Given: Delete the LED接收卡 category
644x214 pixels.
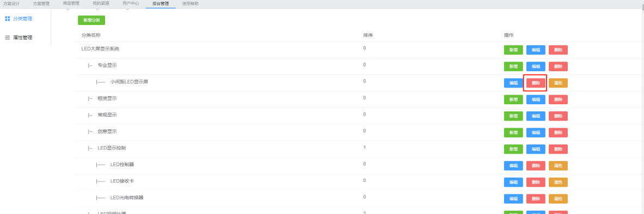Looking at the screenshot, I should 536,182.
